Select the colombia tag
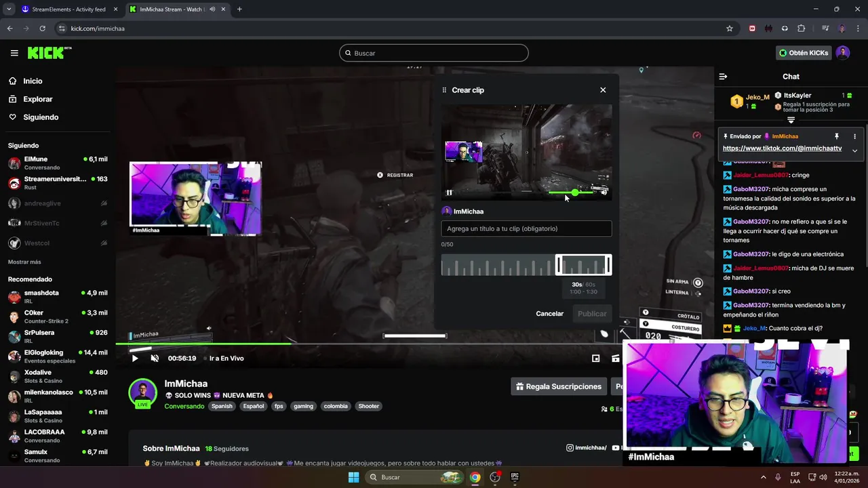Viewport: 868px width, 488px height. [336, 406]
